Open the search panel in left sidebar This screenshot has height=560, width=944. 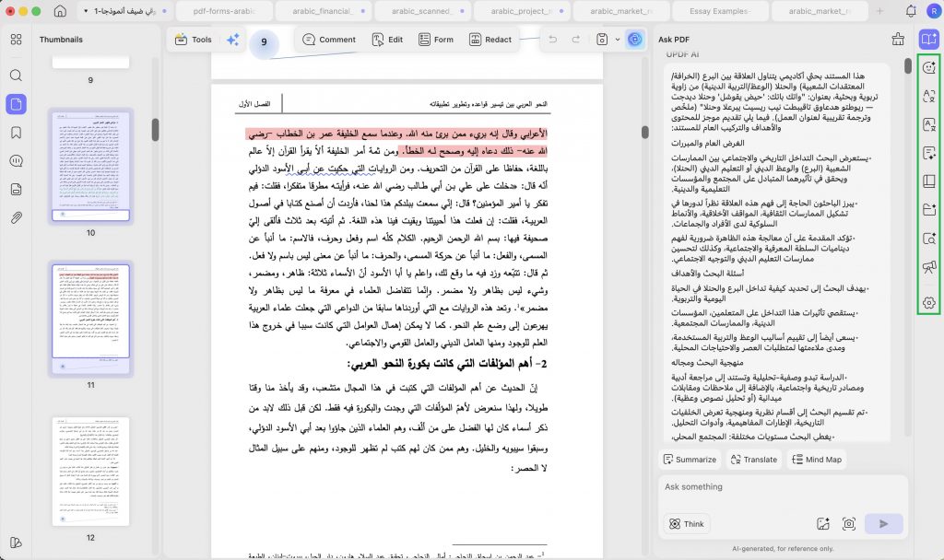(17, 76)
